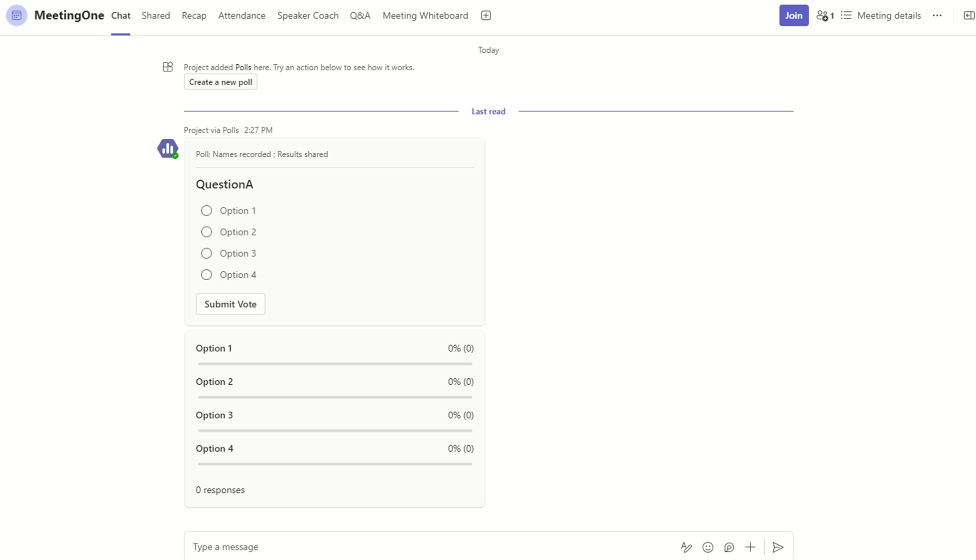The width and height of the screenshot is (976, 560).
Task: Click the Project via Polls sender name
Action: [211, 130]
